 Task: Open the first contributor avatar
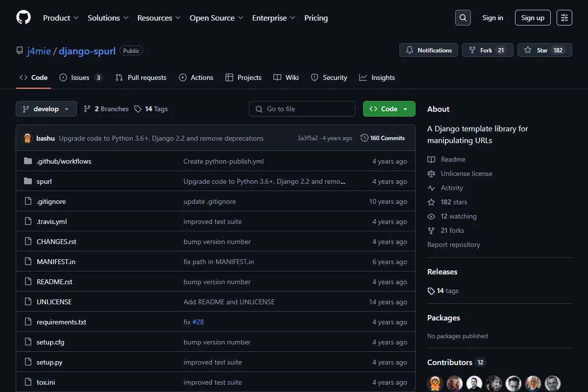tap(435, 383)
